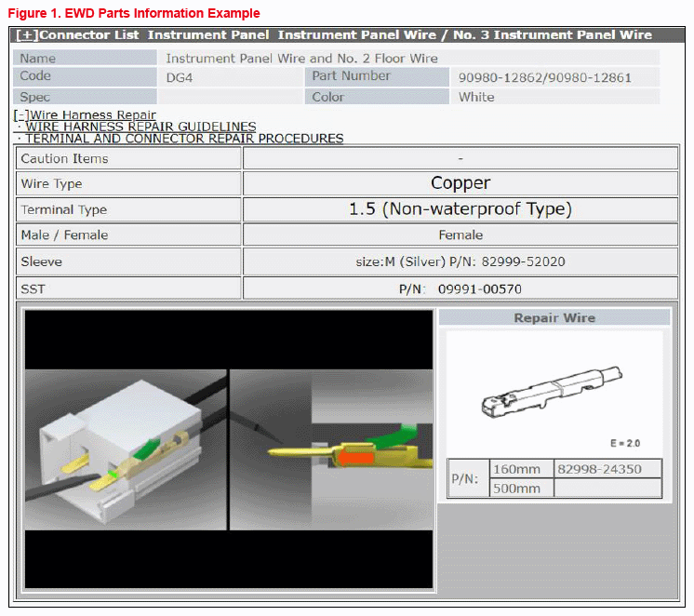The image size is (694, 616).
Task: Click the terminal cross-section animation image
Action: (331, 449)
